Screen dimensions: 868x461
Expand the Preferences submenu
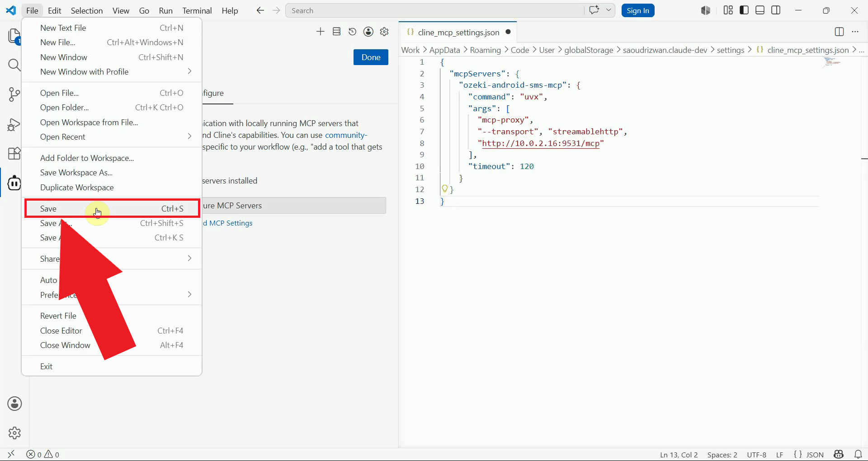click(x=112, y=295)
